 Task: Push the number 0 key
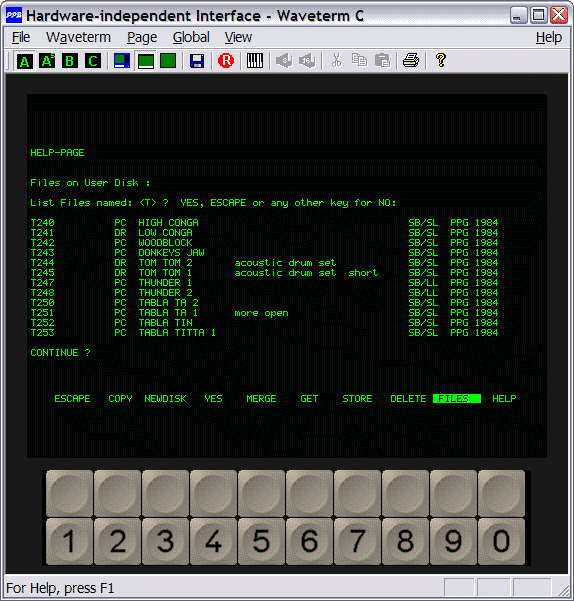click(501, 541)
